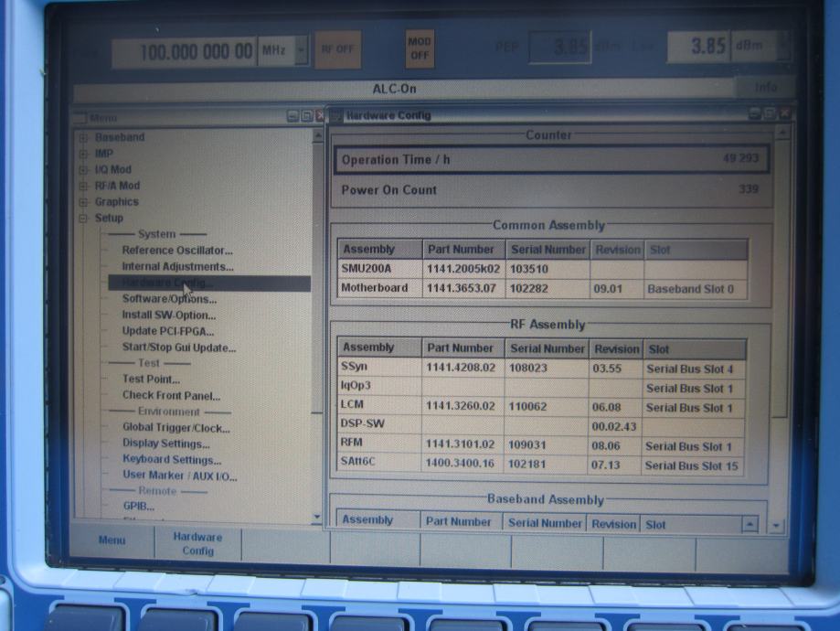Viewport: 840px width, 631px height.
Task: Click part number 1141.2005k02
Action: click(x=464, y=269)
